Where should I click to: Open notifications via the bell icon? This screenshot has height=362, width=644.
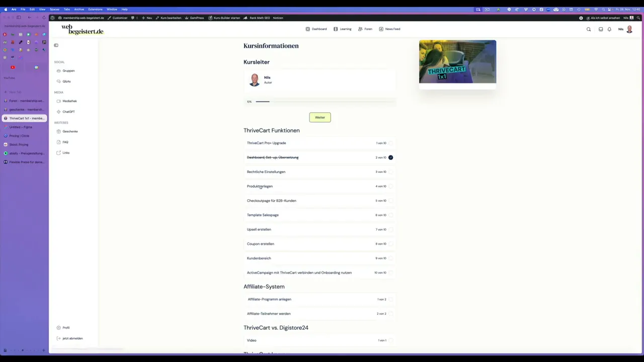click(x=609, y=29)
